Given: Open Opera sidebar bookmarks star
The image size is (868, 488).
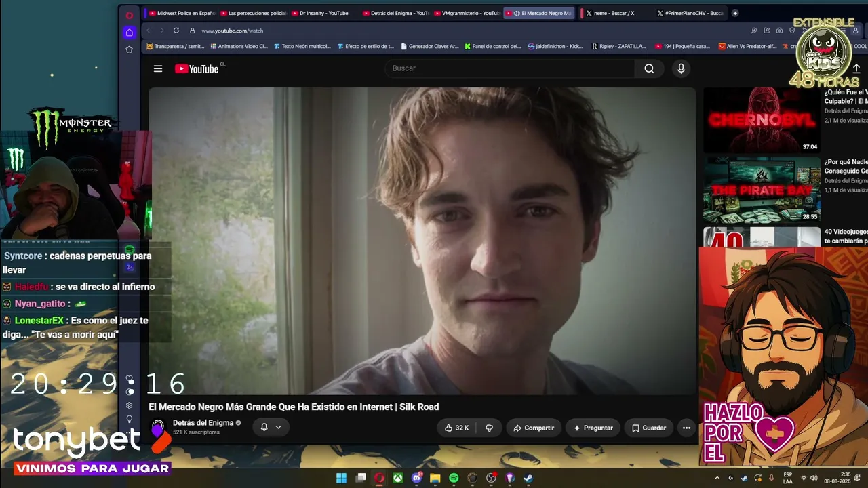Looking at the screenshot, I should pyautogui.click(x=129, y=49).
